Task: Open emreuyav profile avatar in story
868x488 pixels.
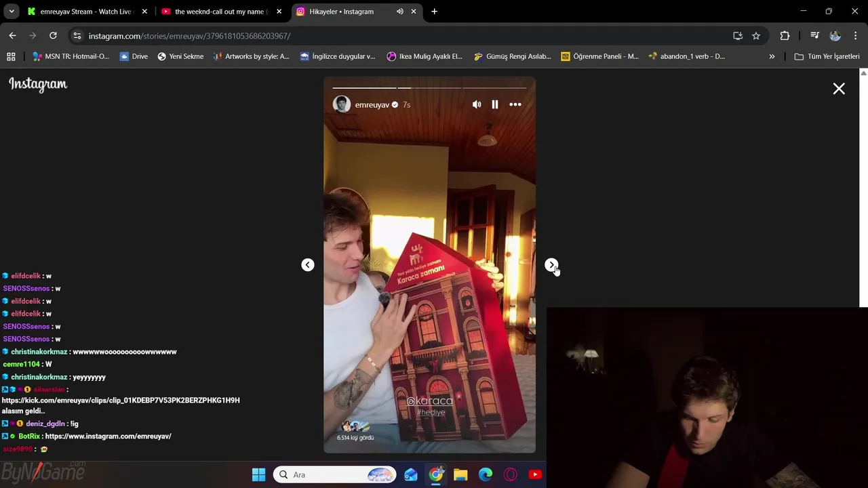Action: [x=342, y=104]
